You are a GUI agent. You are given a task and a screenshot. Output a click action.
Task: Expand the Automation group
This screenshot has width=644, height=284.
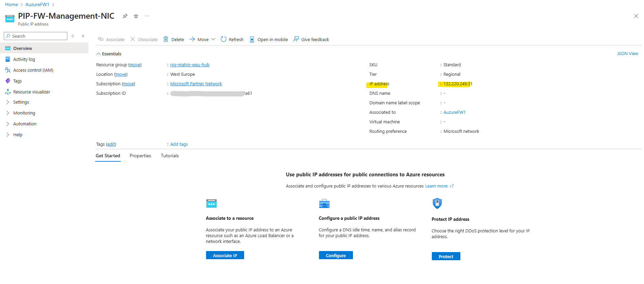(x=25, y=124)
